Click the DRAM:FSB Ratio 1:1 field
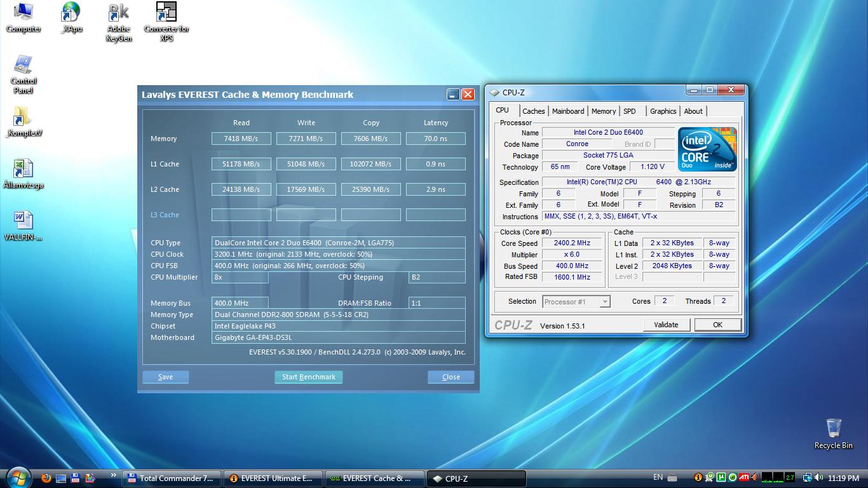868x488 pixels. [x=437, y=303]
